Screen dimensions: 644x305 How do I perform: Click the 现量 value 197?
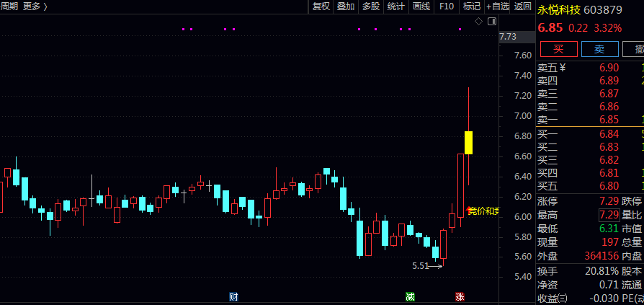tap(610, 242)
